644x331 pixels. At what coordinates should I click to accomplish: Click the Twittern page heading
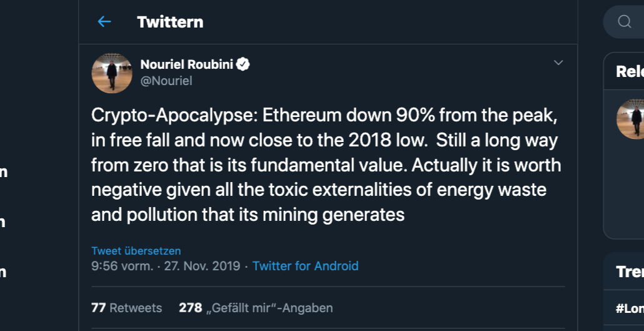click(x=170, y=22)
